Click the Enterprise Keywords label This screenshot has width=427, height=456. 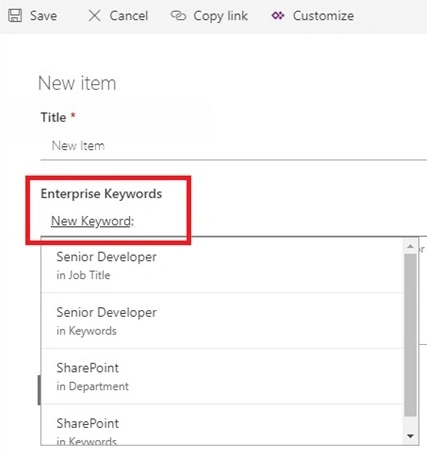coord(101,194)
